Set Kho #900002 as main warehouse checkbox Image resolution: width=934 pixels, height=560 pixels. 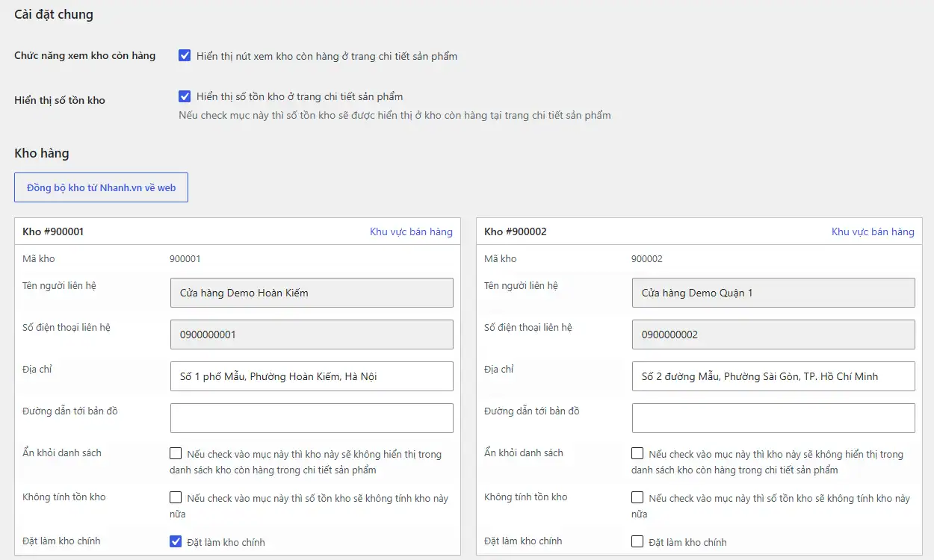[x=637, y=541]
